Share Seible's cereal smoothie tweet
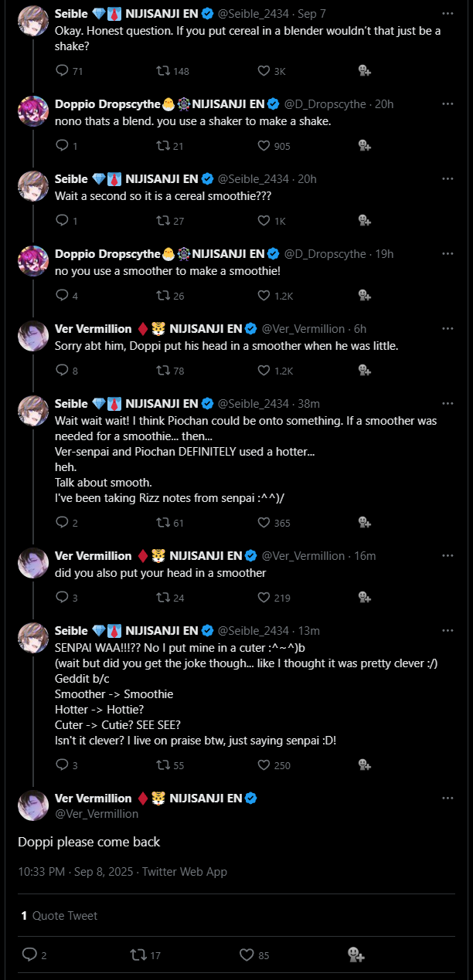 (364, 220)
